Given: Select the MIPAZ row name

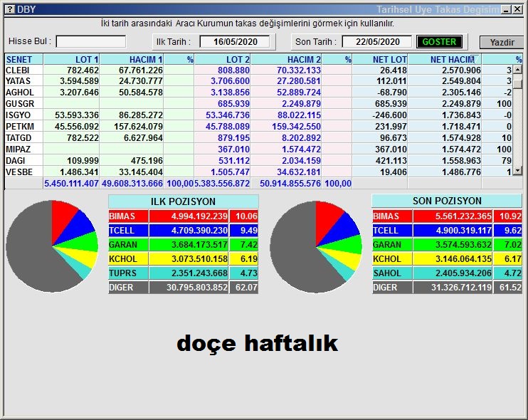Looking at the screenshot, I should (19, 149).
